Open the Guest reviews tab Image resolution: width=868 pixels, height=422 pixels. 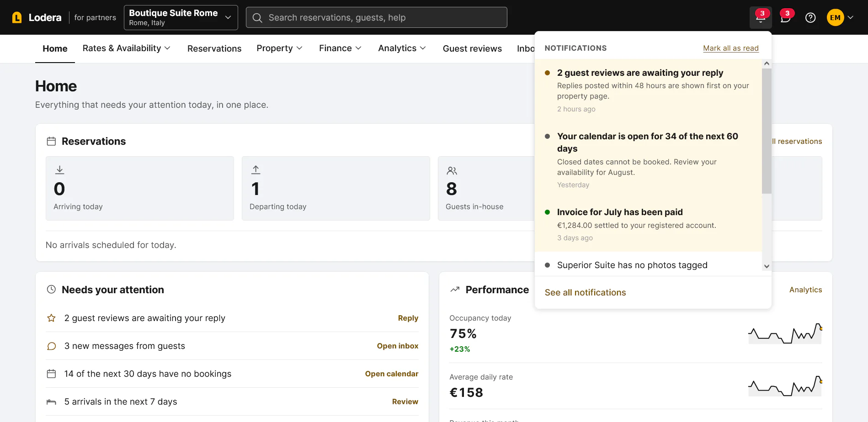coord(472,49)
